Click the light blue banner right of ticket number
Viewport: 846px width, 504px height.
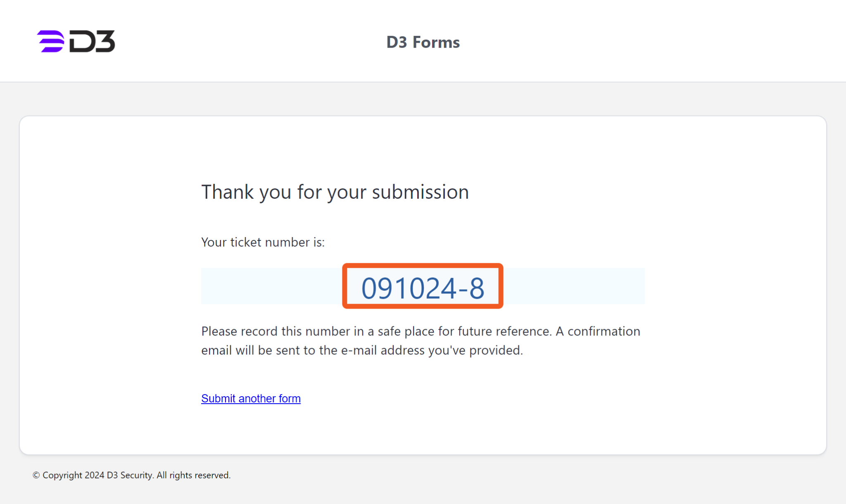pyautogui.click(x=573, y=286)
